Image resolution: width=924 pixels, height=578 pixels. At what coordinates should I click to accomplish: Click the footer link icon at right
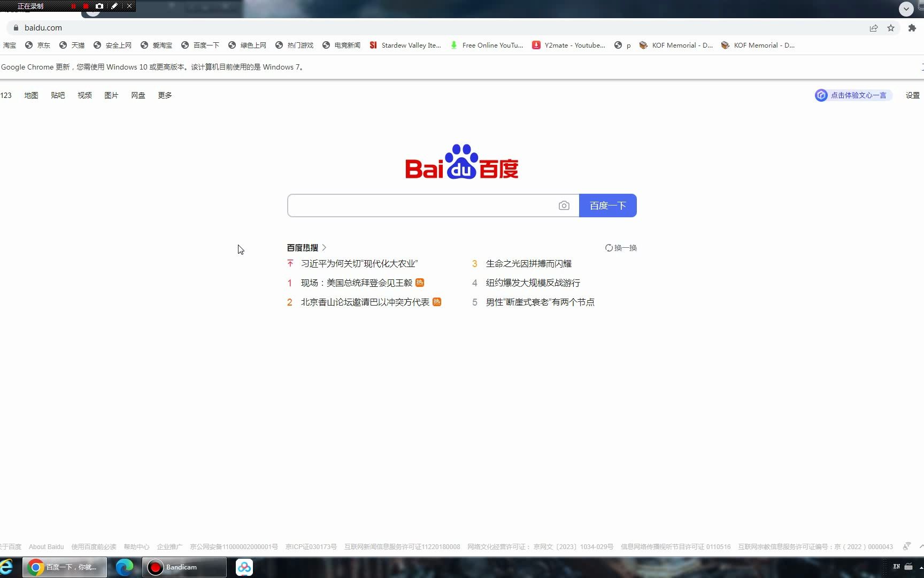906,546
